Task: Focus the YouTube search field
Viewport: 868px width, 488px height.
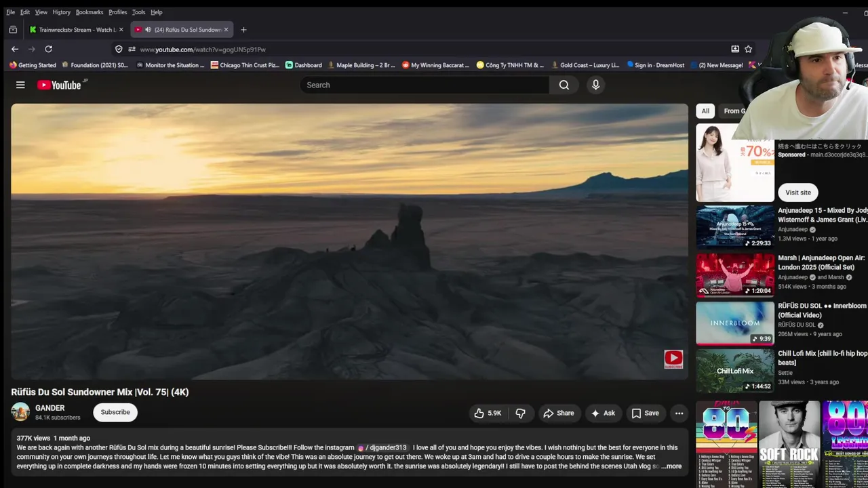Action: tap(425, 85)
